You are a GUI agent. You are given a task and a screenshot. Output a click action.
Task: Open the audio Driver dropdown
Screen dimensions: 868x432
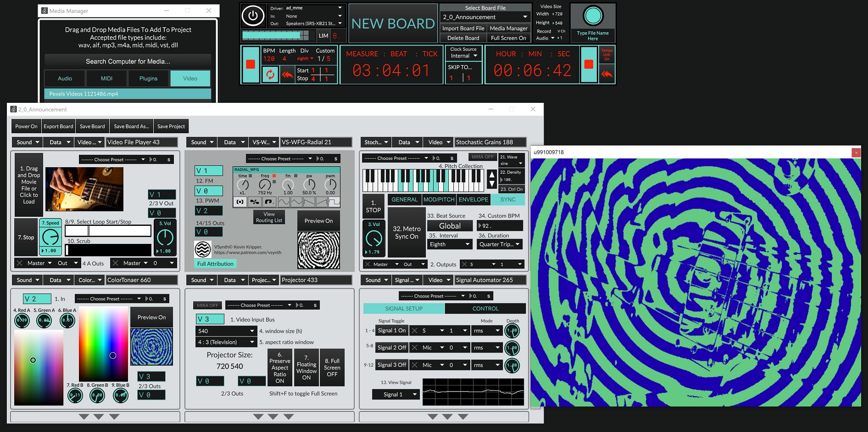point(314,8)
